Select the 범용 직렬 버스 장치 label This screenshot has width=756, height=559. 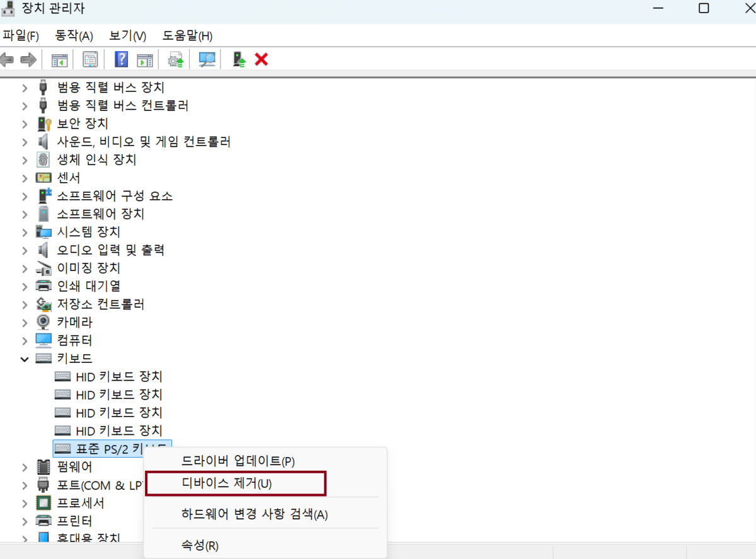pos(111,87)
